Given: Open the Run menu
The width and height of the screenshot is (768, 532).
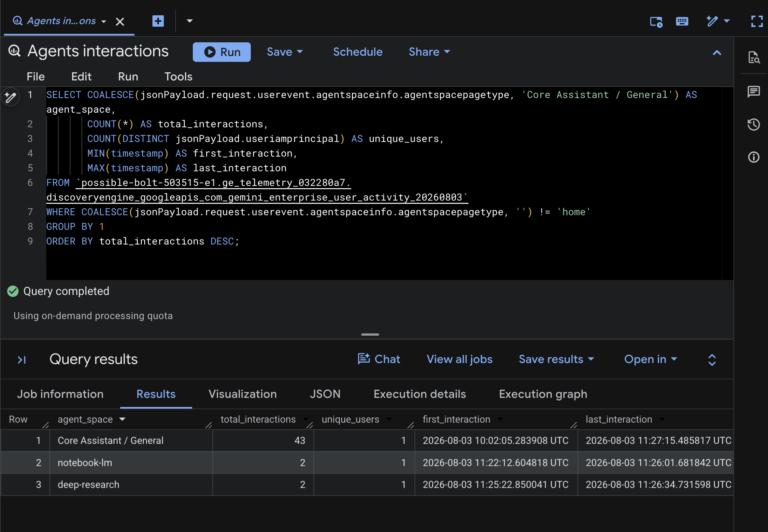Looking at the screenshot, I should pos(128,77).
